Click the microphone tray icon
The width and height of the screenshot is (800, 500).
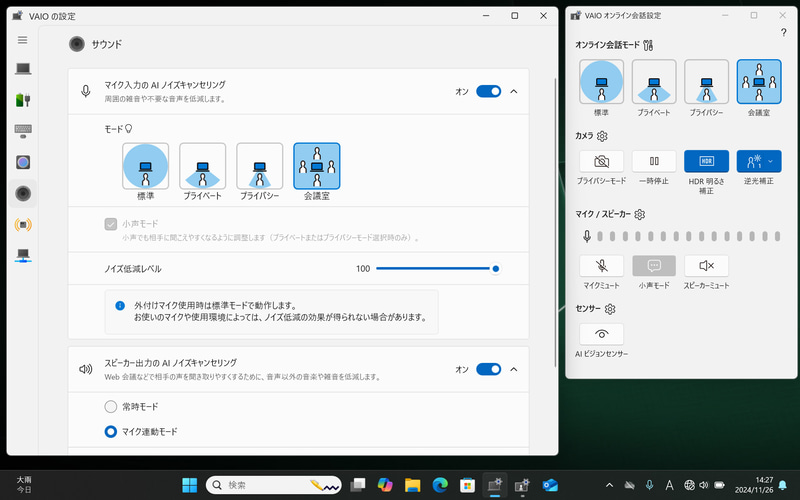point(649,485)
